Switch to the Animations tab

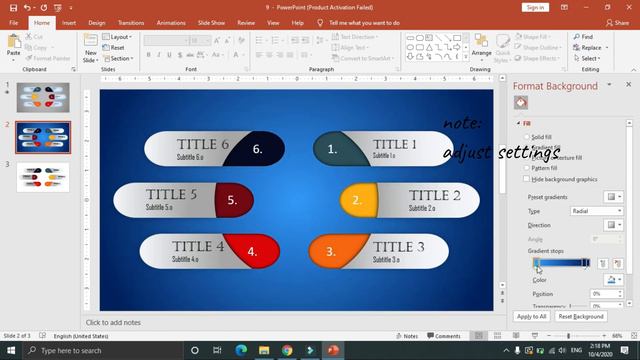171,23
